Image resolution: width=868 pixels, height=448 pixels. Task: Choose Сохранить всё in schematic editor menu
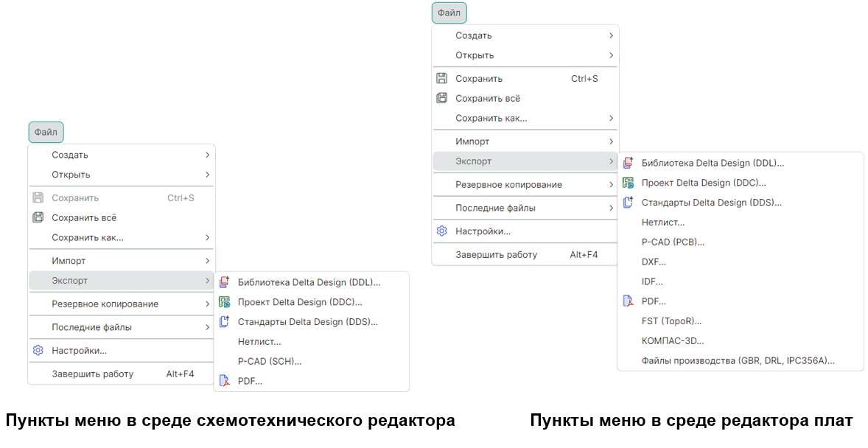[122, 217]
